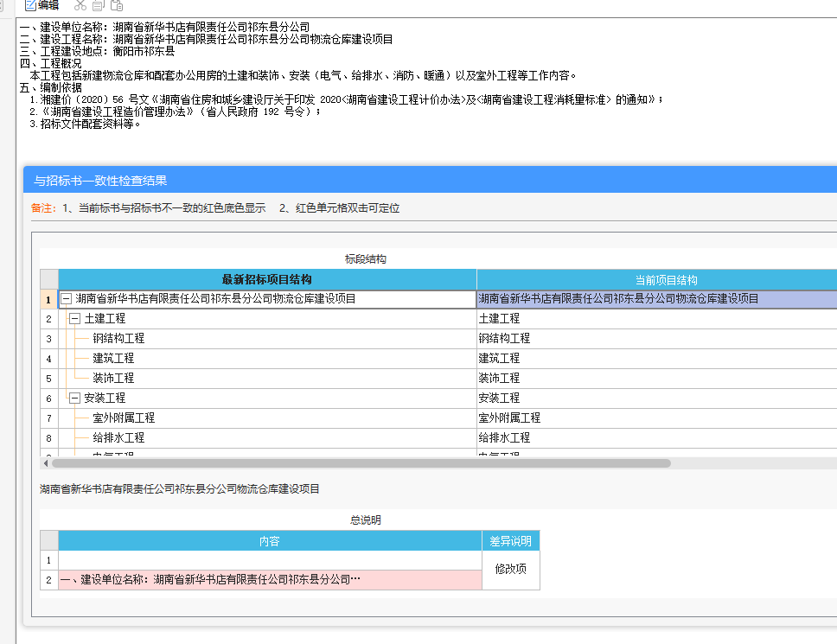Select 钢结构工程 in the bidding structure column

[118, 338]
